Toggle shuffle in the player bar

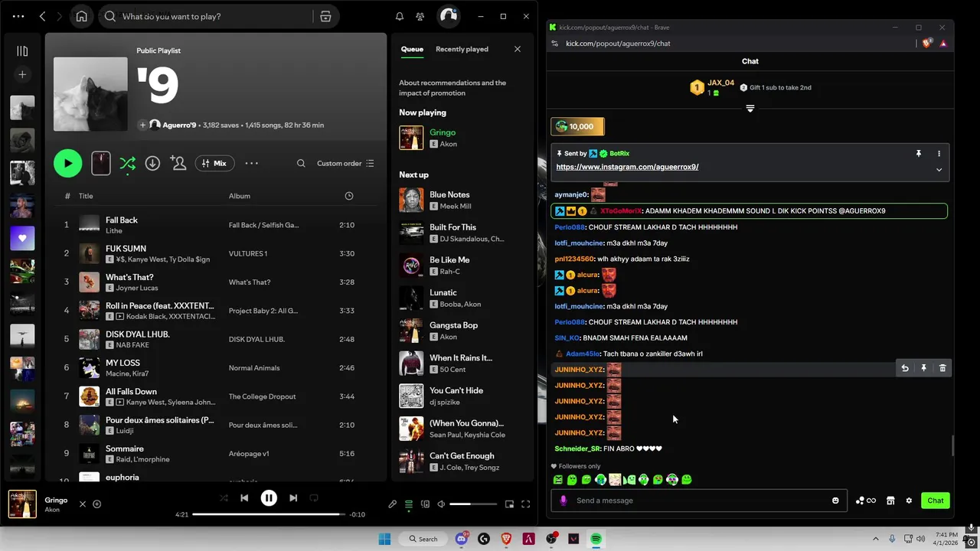coord(224,498)
